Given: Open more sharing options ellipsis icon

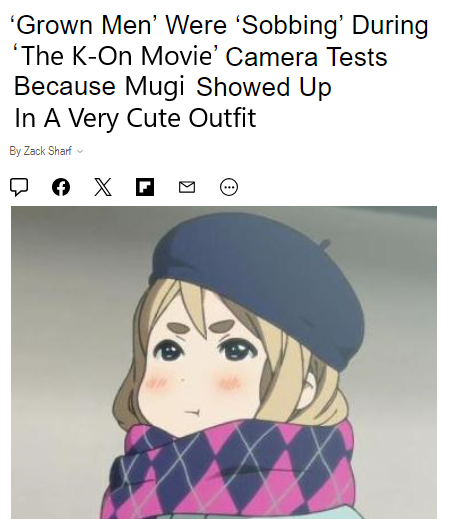Looking at the screenshot, I should tap(229, 187).
